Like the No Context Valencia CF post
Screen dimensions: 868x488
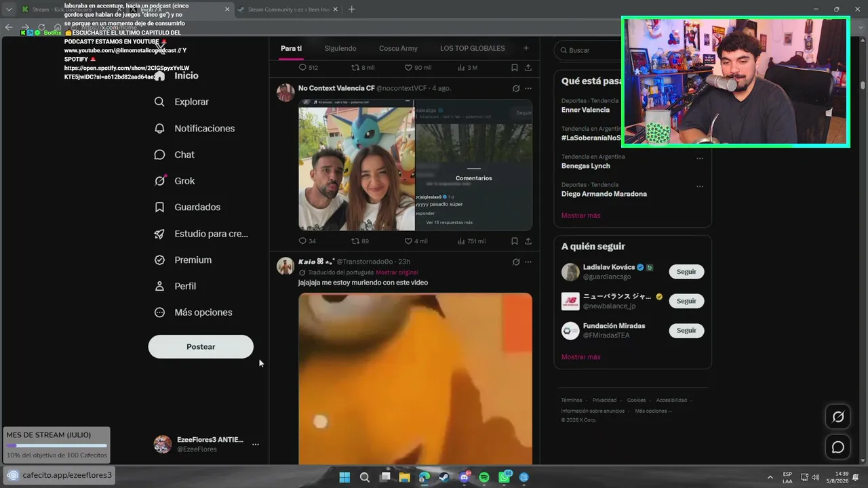click(416, 241)
